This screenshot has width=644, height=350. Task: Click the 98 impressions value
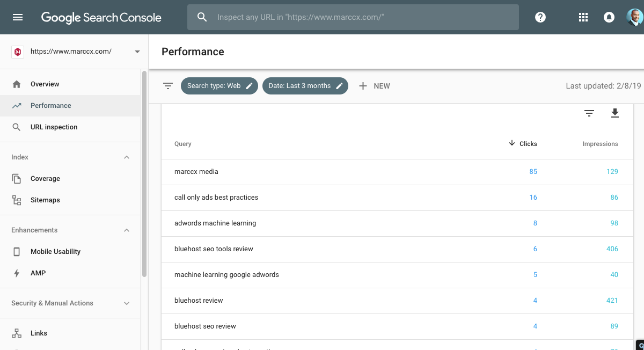[x=614, y=223]
